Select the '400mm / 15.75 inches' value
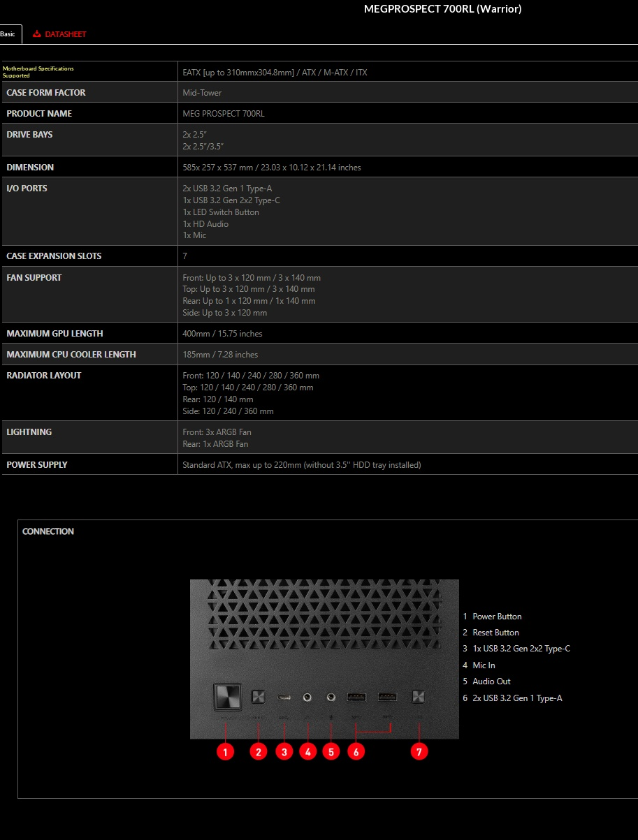Image resolution: width=638 pixels, height=840 pixels. click(x=222, y=334)
